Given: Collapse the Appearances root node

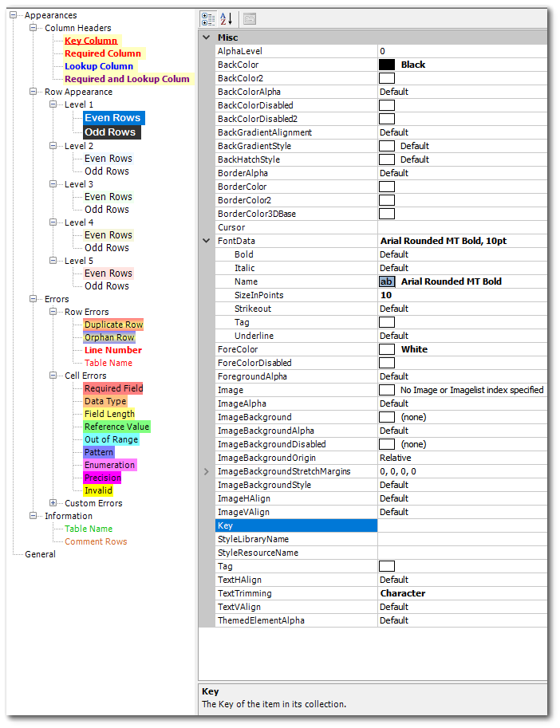Looking at the screenshot, I should (14, 15).
